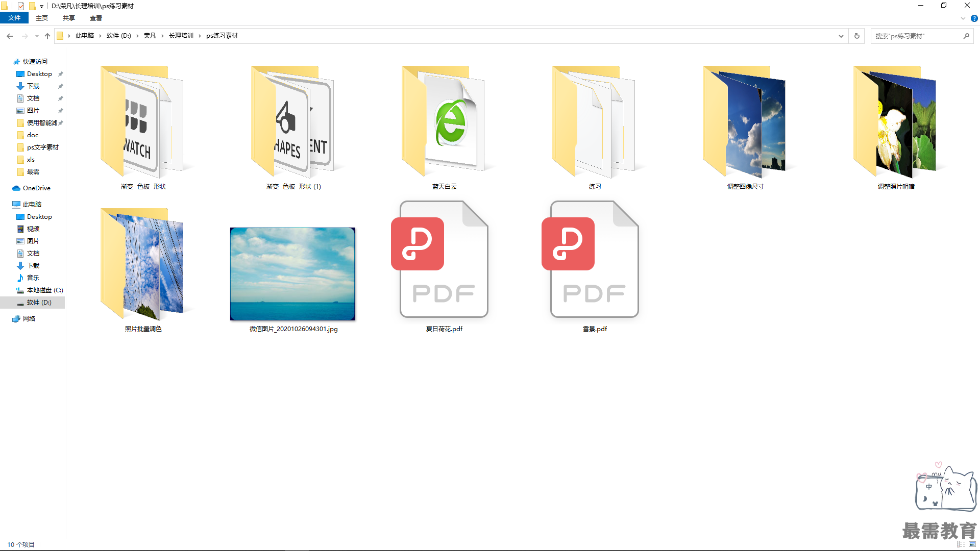Open 图片 under 此电脑

pos(33,241)
